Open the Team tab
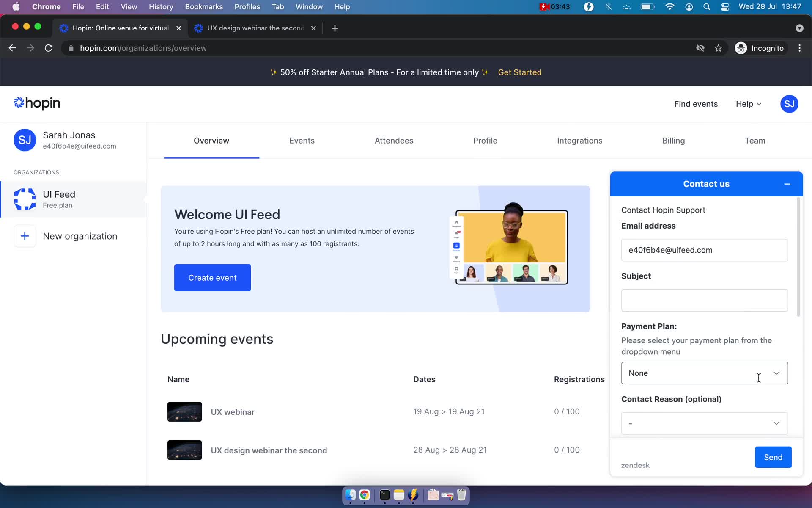This screenshot has height=508, width=812. point(754,141)
